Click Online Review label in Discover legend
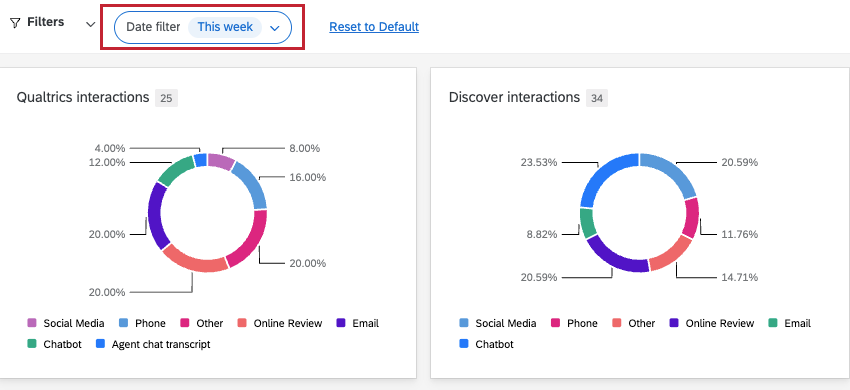 click(719, 323)
